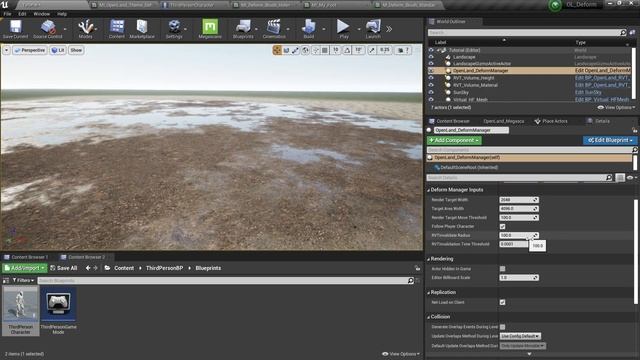This screenshot has height=360, width=640.
Task: Click Play to start the level
Action: 344,29
